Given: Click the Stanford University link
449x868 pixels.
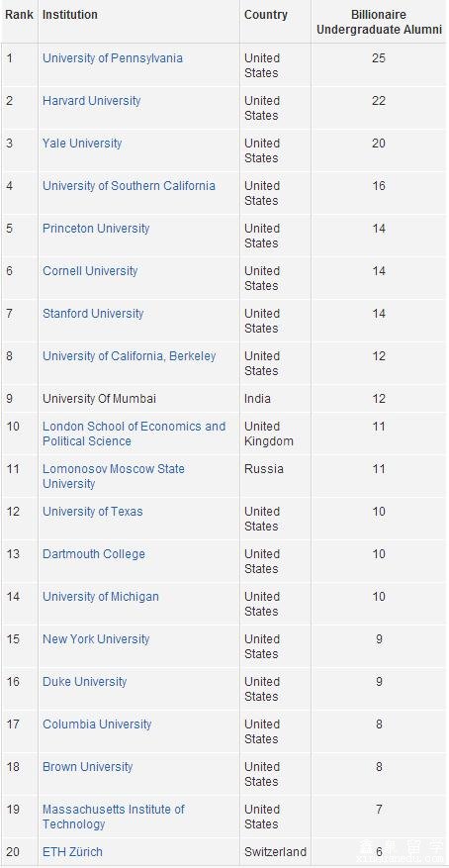Looking at the screenshot, I should click(x=93, y=314).
